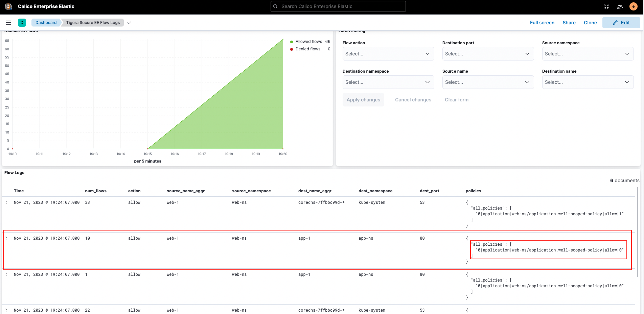Click the teal D space icon
Viewport: 644px width, 314px height.
click(x=22, y=22)
